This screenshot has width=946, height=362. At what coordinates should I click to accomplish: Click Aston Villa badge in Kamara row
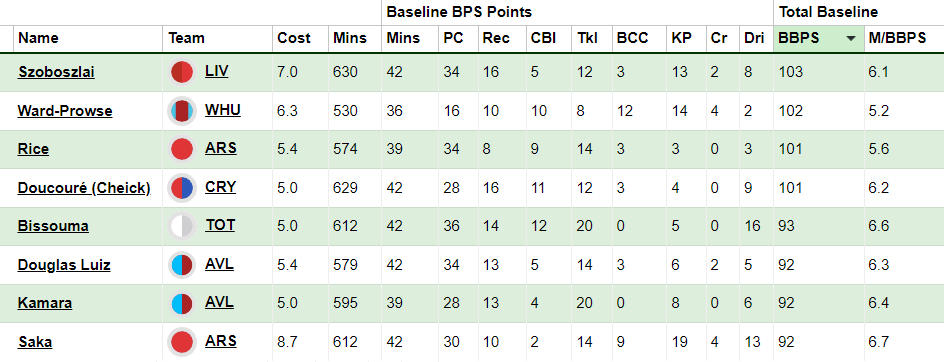(182, 303)
